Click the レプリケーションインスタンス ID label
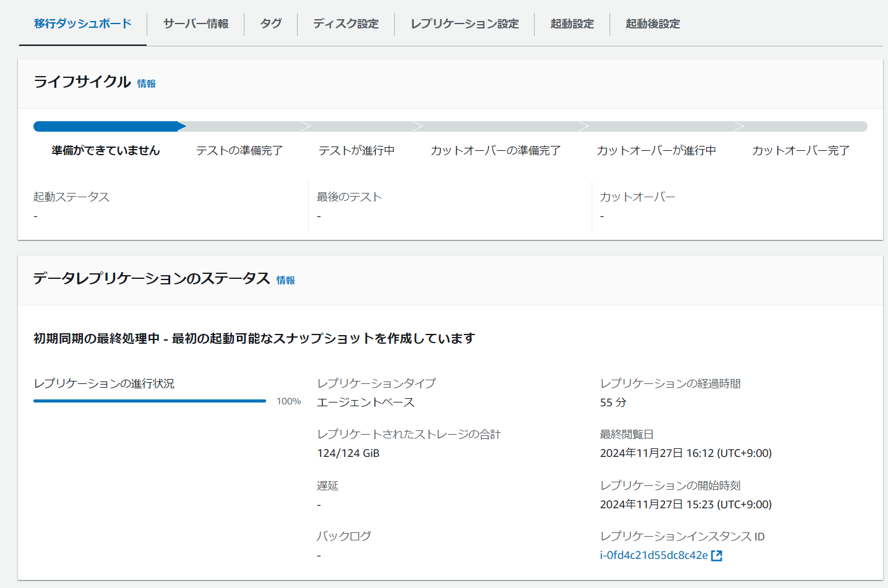The height and width of the screenshot is (588, 888). click(682, 536)
